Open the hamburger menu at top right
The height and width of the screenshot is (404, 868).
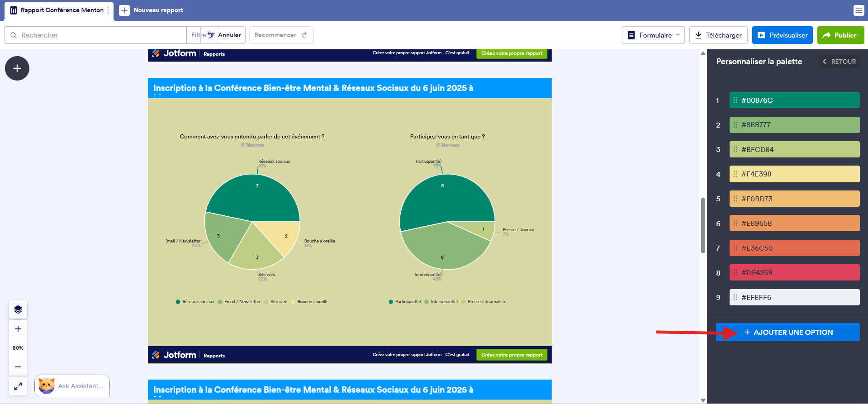click(859, 10)
